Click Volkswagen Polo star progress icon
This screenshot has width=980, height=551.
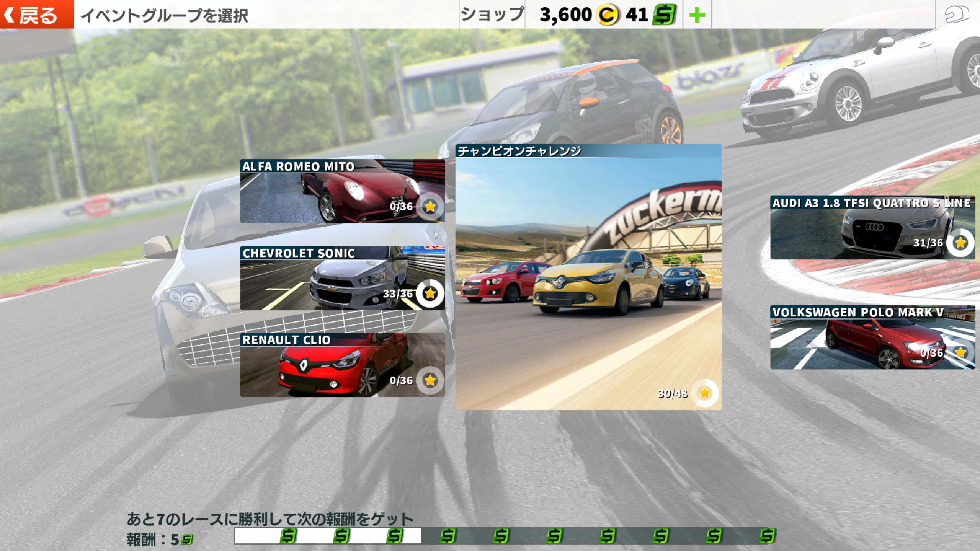(x=960, y=352)
